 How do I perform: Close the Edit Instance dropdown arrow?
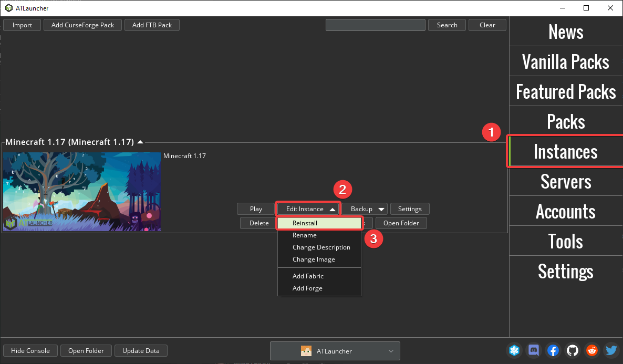pos(333,209)
